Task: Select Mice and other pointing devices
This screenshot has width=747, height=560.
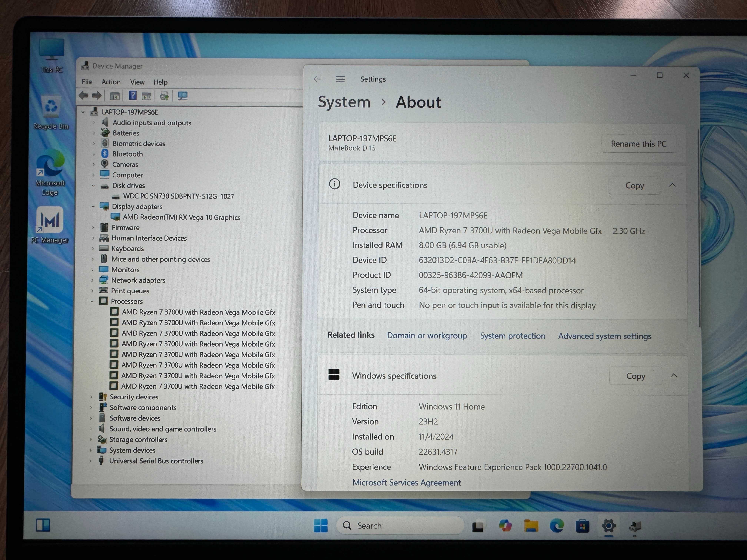Action: (161, 259)
